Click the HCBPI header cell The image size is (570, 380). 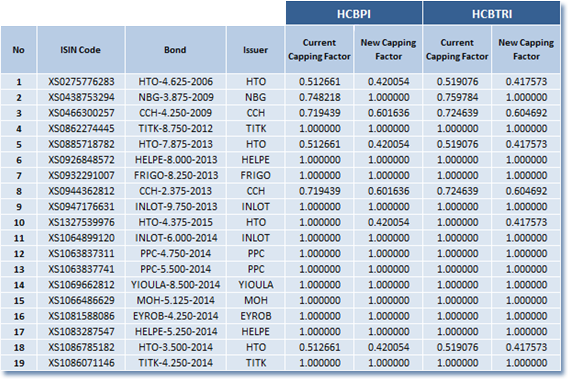(354, 13)
